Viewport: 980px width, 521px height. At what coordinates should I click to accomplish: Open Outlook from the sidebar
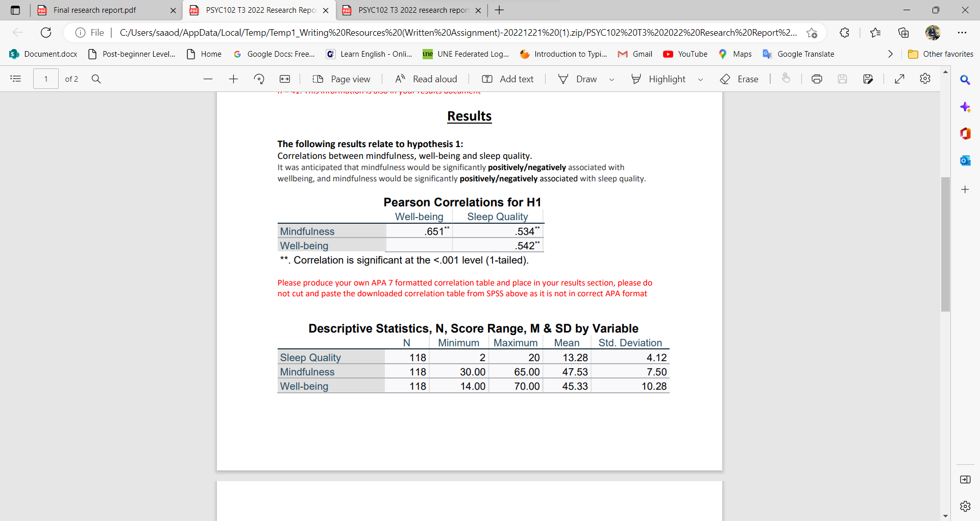pos(965,160)
